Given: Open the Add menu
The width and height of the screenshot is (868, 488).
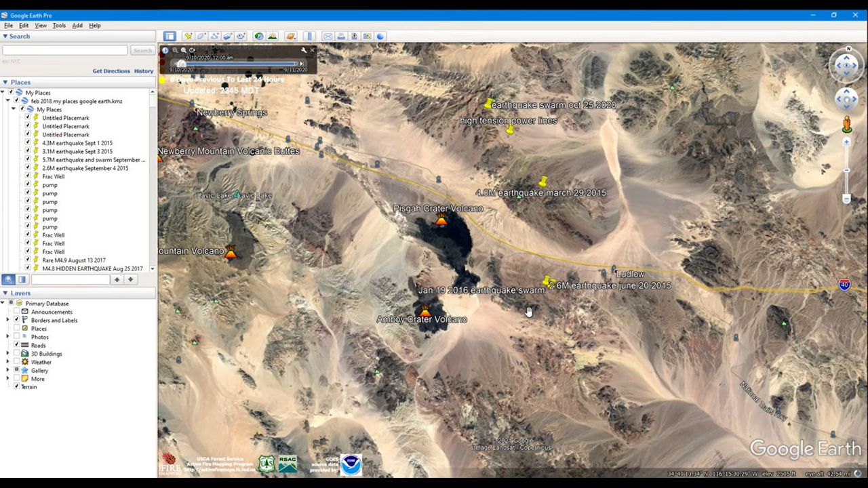Looking at the screenshot, I should coord(77,25).
